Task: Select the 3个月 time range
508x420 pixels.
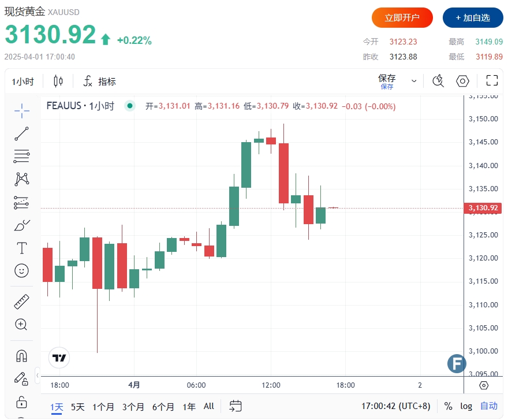Action: 133,407
